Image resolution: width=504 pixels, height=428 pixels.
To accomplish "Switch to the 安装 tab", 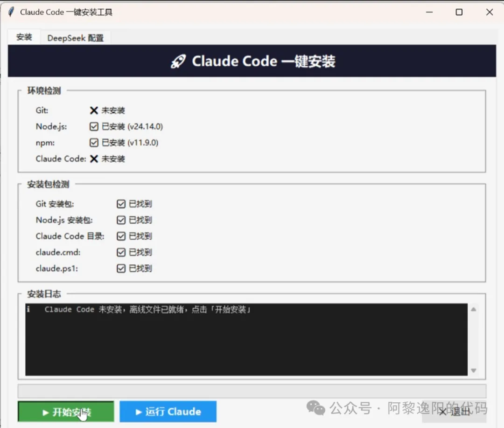I will 24,37.
